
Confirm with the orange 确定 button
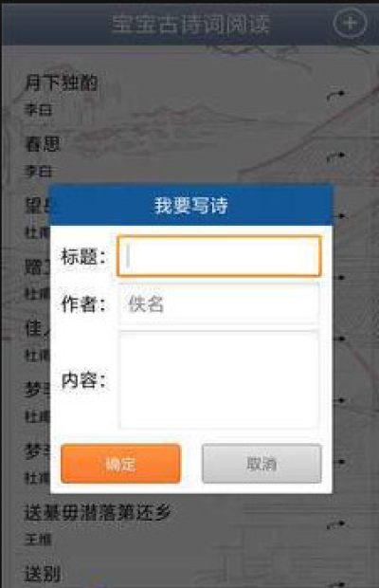120,464
